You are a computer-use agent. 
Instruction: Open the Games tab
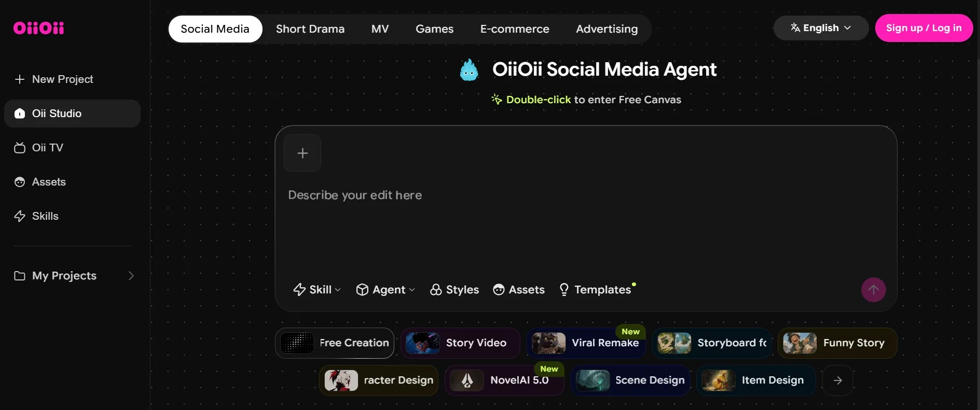click(435, 29)
